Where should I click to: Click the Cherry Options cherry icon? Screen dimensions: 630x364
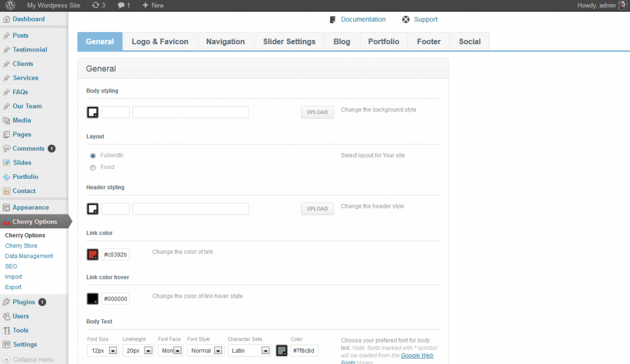6,222
